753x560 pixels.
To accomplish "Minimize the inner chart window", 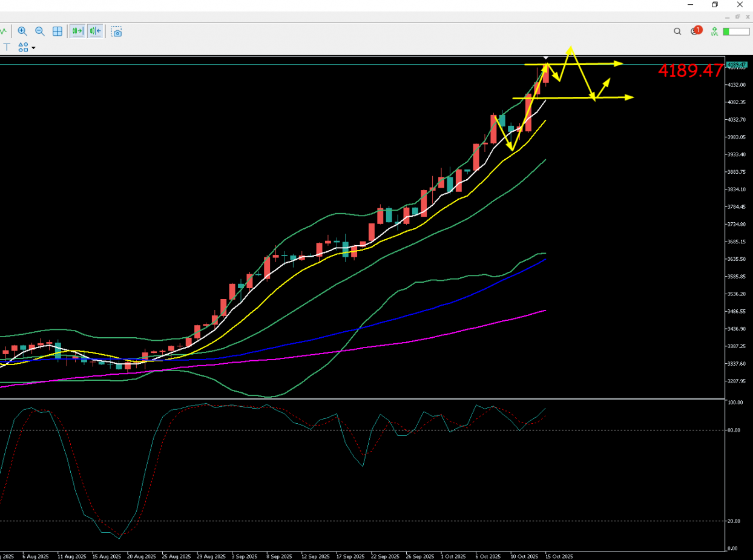I will (728, 17).
